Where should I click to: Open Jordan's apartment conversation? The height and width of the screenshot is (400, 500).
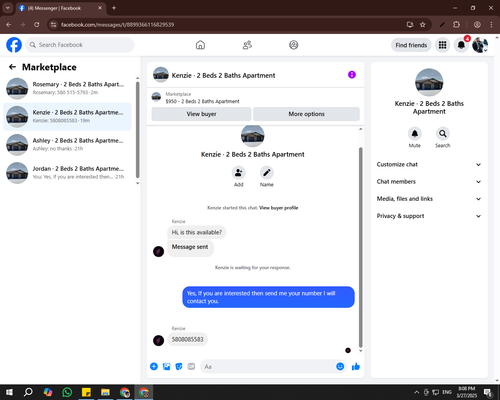pyautogui.click(x=67, y=173)
